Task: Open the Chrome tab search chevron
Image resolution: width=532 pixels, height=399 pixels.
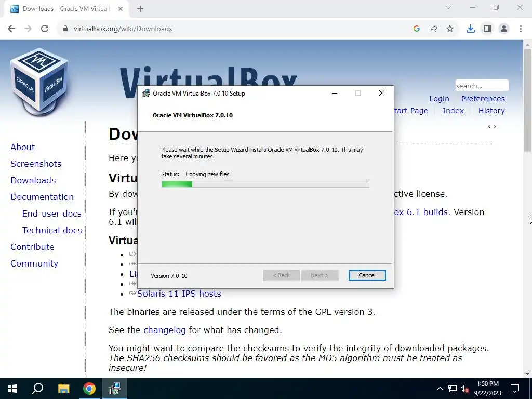Action: point(448,7)
